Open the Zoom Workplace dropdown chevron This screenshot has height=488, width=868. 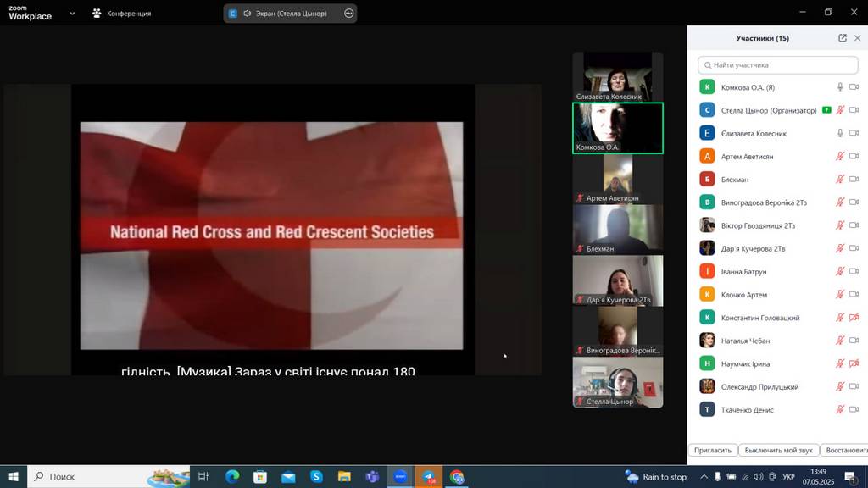[72, 14]
